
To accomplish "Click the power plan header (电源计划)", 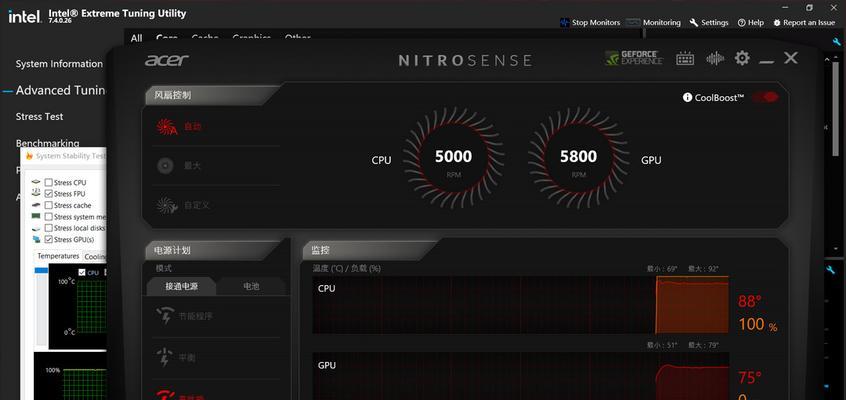I will click(x=172, y=250).
